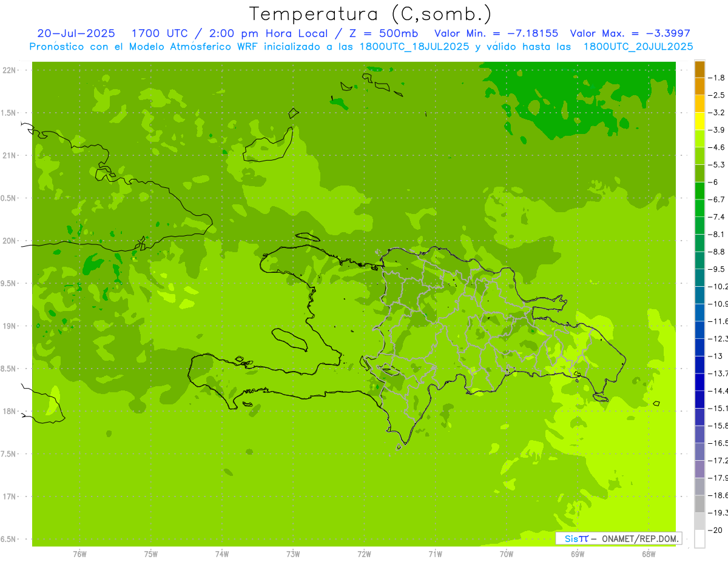Screen dimensions: 728x562
Task: Pick the gray swatch between -18.6 and -19.3
Action: (x=699, y=504)
